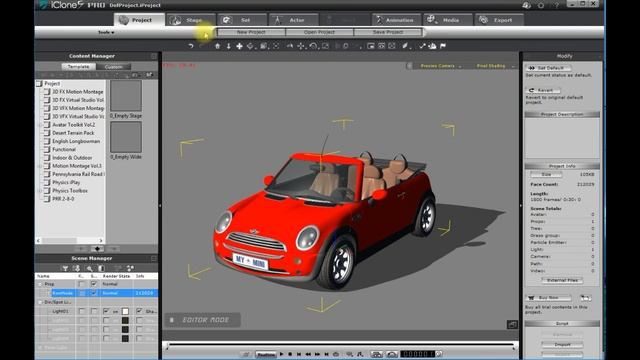Viewport: 640px width, 360px height.
Task: Click the Scene Manager filter funnel icon
Action: pyautogui.click(x=65, y=268)
